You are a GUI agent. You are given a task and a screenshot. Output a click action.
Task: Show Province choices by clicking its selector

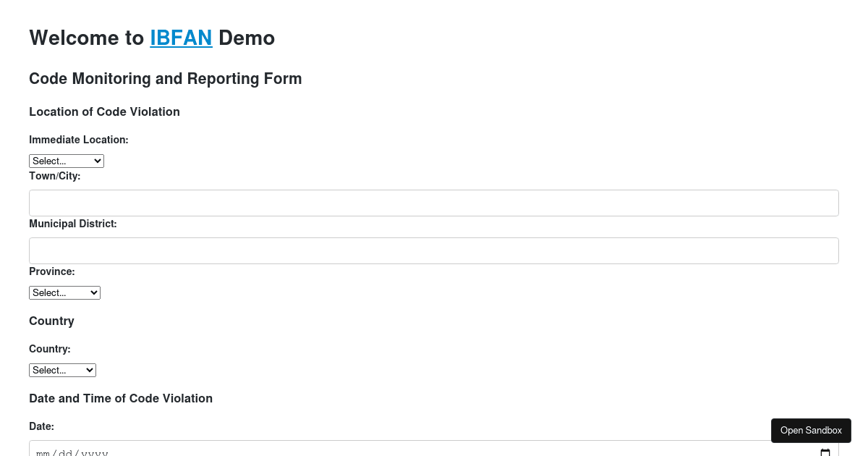coord(64,292)
